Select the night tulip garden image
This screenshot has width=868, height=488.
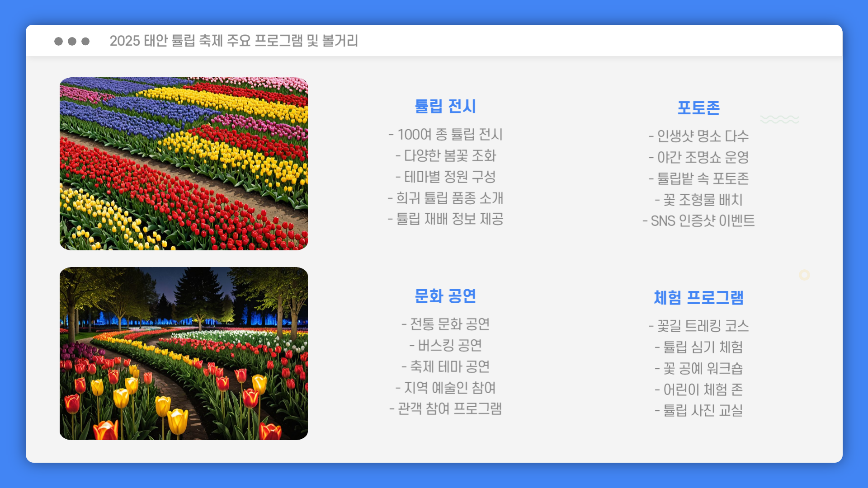[x=184, y=353]
